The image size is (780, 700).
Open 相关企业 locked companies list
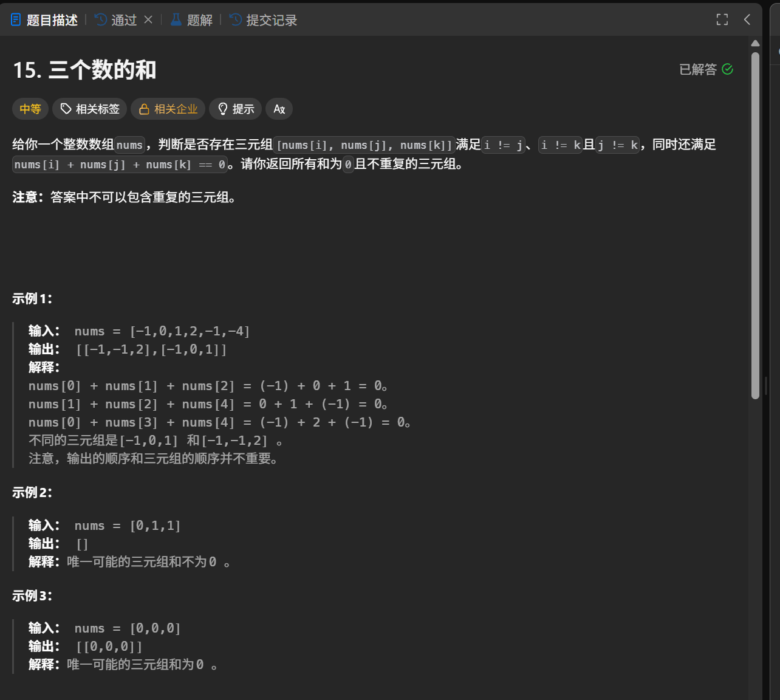coord(168,109)
